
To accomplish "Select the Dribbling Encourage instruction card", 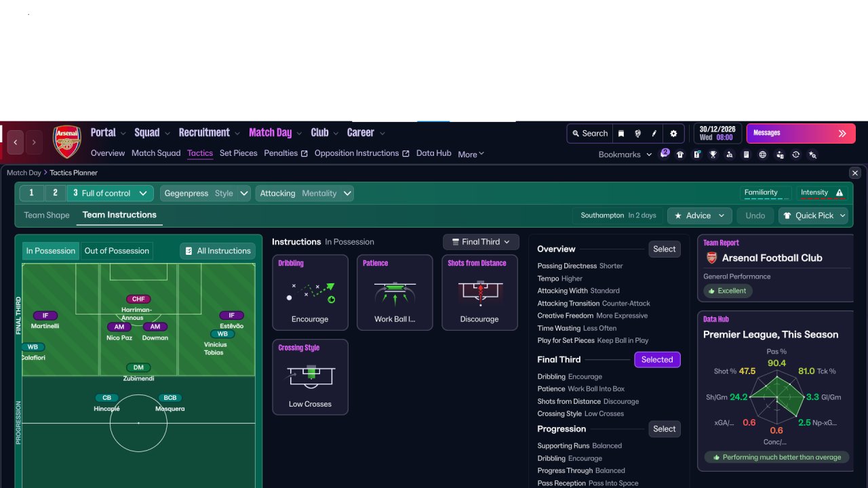I will tap(310, 292).
